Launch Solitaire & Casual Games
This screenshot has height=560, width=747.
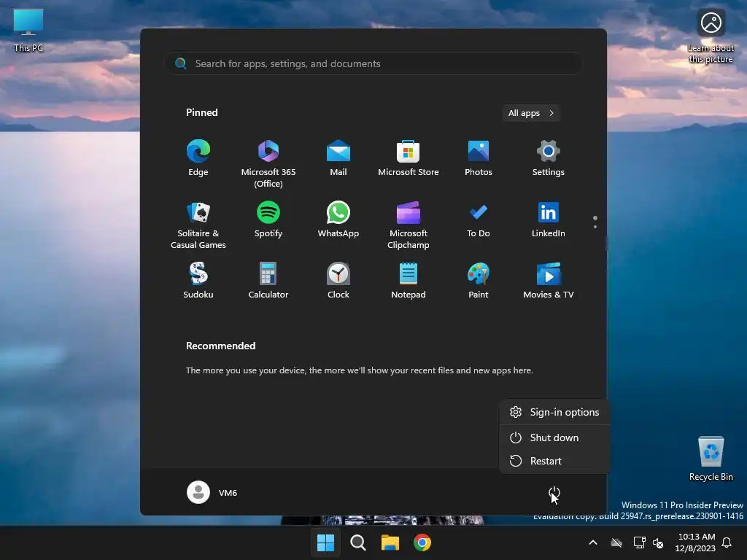pos(198,225)
